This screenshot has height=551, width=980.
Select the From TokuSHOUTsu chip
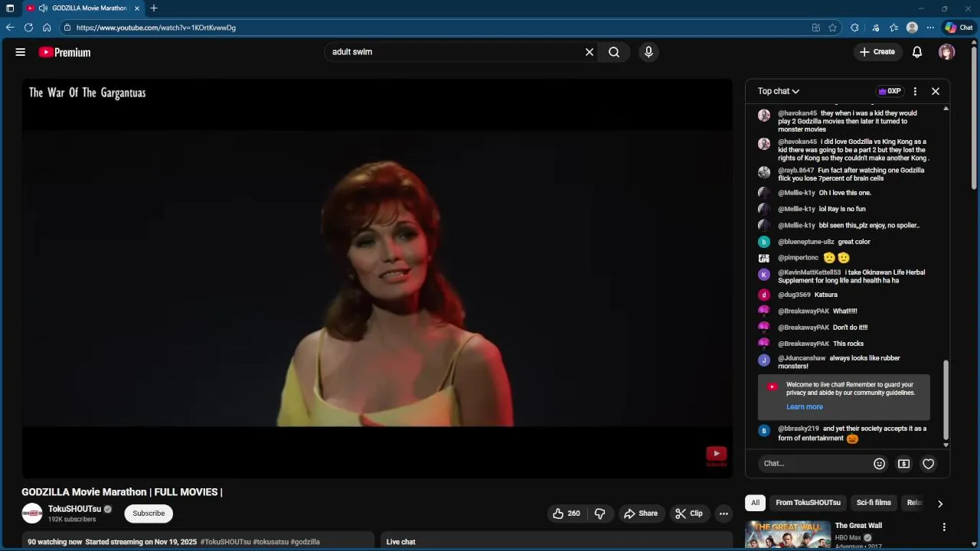point(808,503)
